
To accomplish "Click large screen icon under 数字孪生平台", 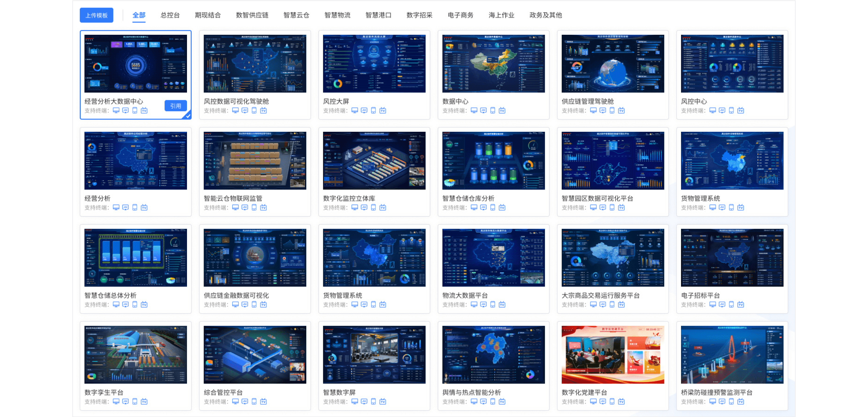I will point(125,401).
